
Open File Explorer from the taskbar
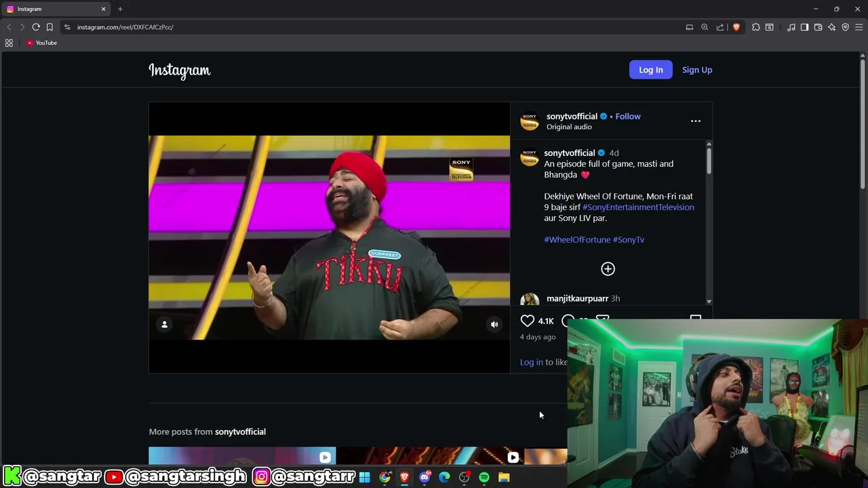point(504,477)
